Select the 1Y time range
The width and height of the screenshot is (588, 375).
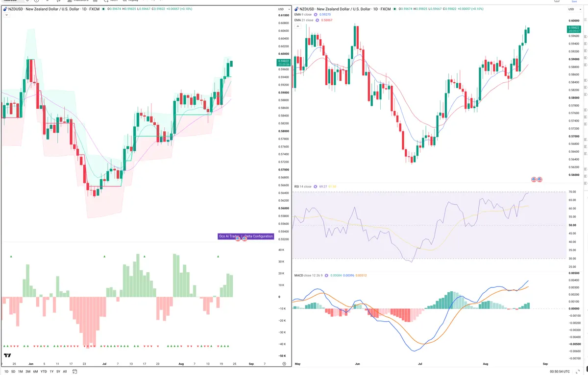pos(51,372)
